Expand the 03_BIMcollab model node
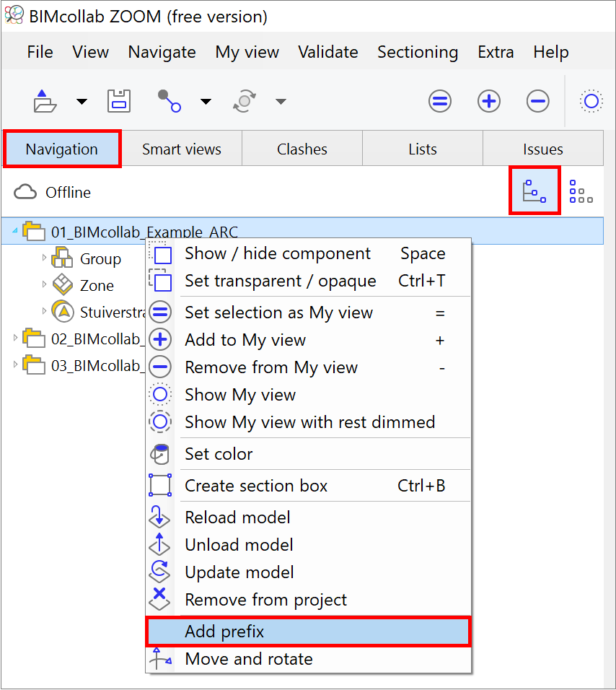The image size is (616, 690). (15, 364)
